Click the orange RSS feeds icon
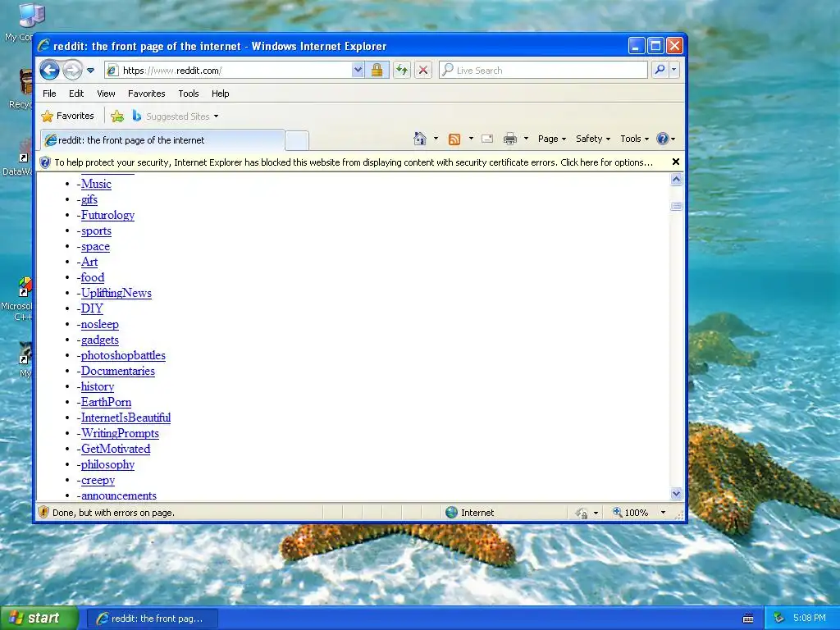 (x=454, y=139)
